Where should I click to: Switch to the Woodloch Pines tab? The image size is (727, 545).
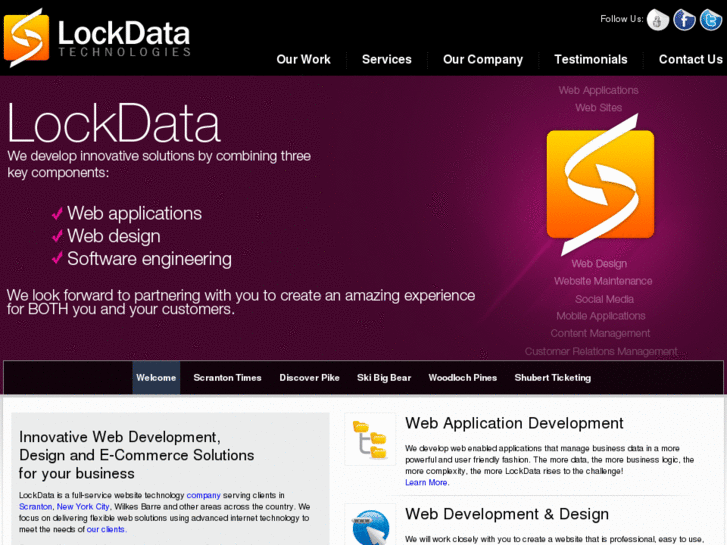pos(463,378)
